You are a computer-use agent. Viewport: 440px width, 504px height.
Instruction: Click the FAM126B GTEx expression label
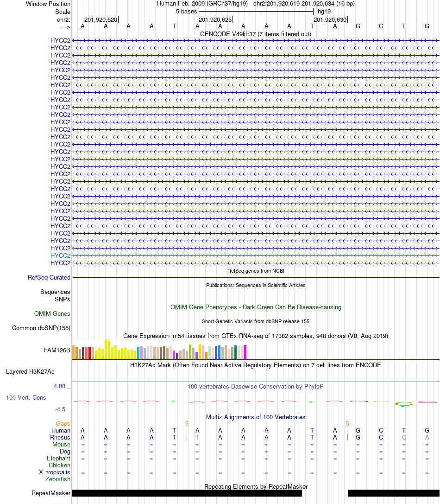click(x=57, y=351)
